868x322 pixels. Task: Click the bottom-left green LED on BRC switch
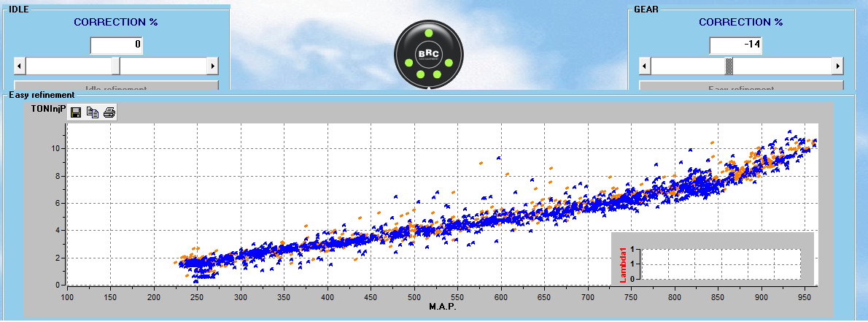(x=419, y=74)
